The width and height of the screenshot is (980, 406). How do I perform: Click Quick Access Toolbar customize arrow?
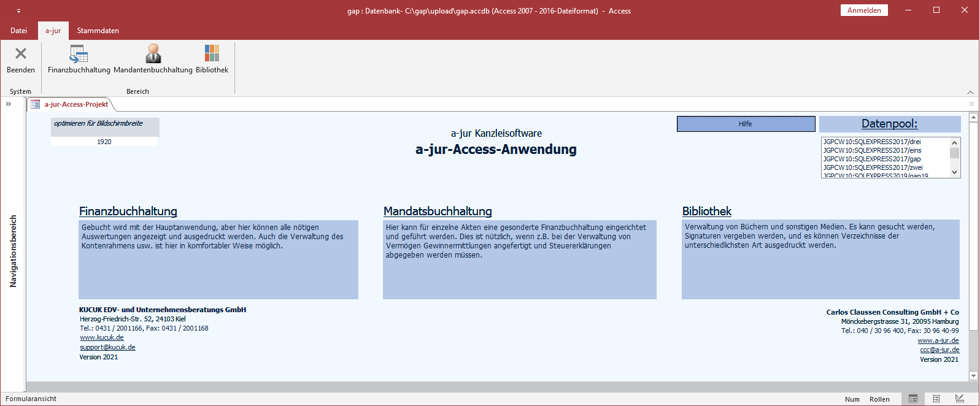tap(18, 11)
